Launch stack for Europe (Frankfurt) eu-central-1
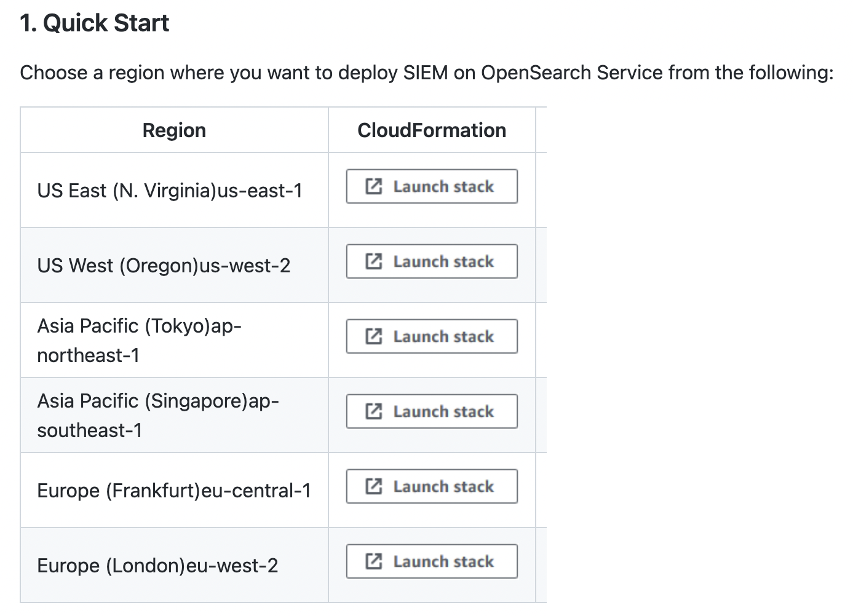The image size is (853, 616). [x=432, y=486]
